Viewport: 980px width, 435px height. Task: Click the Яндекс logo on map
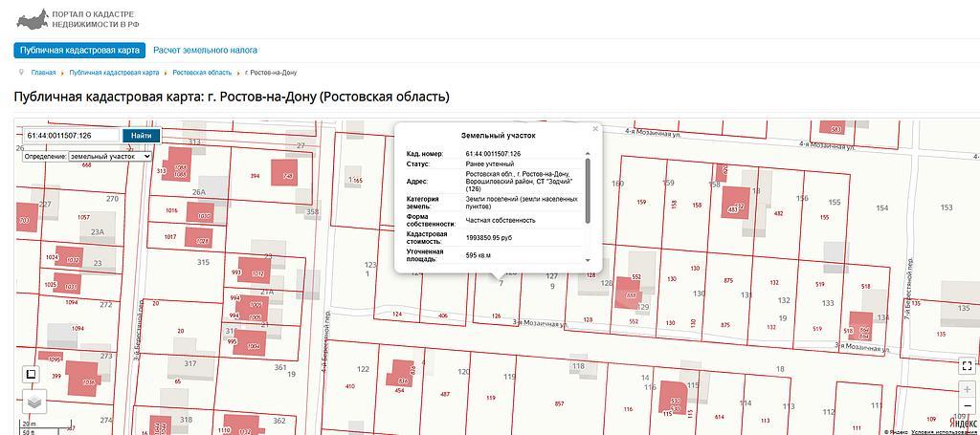point(962,422)
